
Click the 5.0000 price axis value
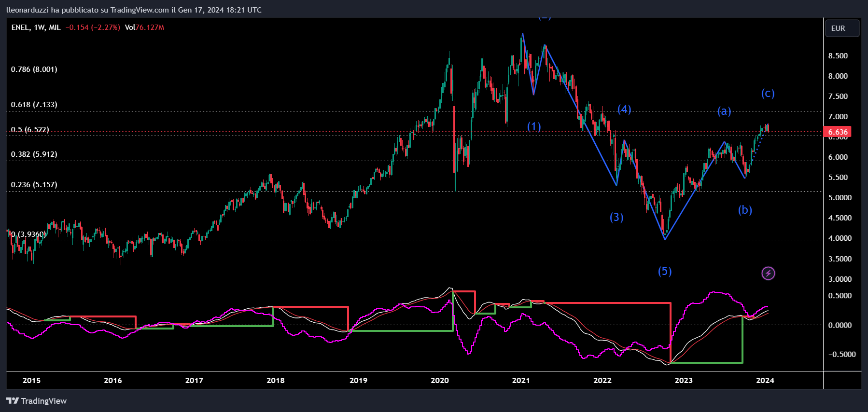840,198
